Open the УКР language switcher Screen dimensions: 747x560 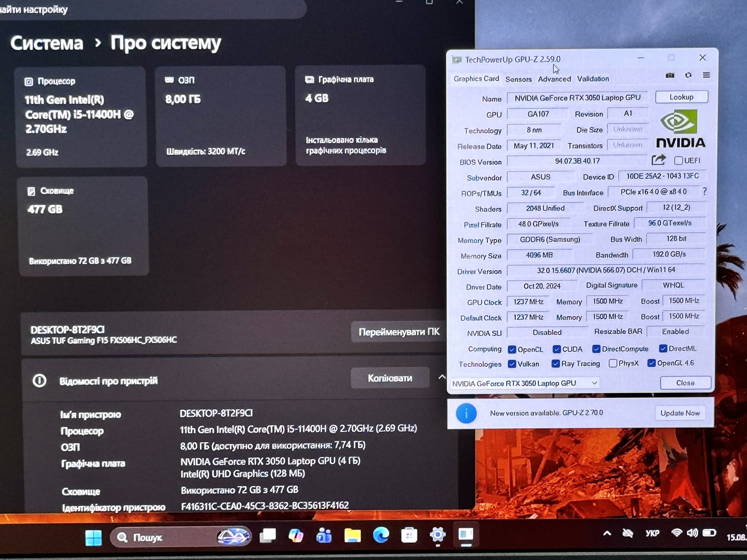click(x=652, y=533)
